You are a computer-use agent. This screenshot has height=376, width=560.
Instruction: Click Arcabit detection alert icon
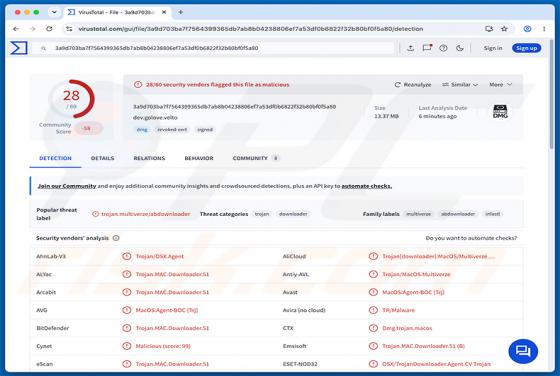pyautogui.click(x=126, y=292)
